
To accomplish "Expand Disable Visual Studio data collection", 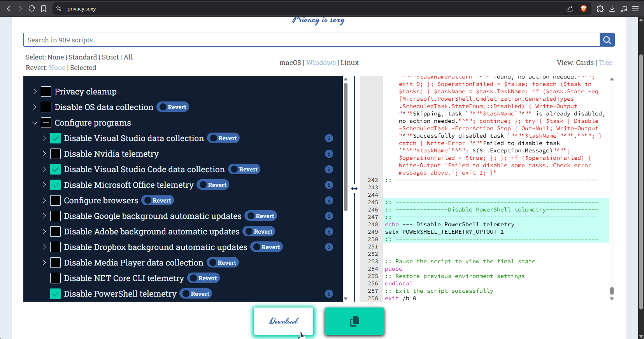I will (x=44, y=138).
